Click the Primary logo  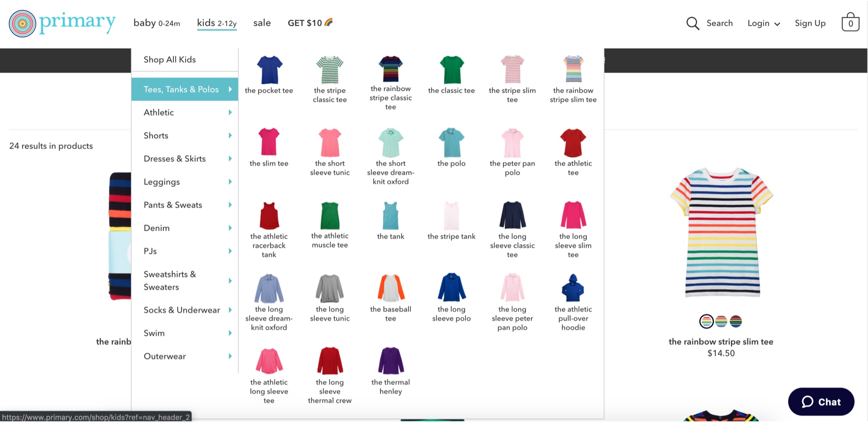(x=62, y=23)
